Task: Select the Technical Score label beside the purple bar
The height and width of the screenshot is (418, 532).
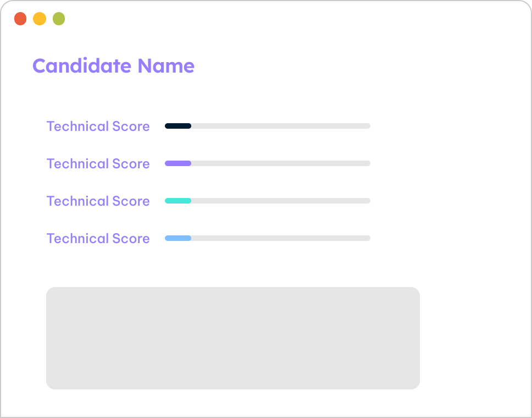Action: [x=98, y=164]
